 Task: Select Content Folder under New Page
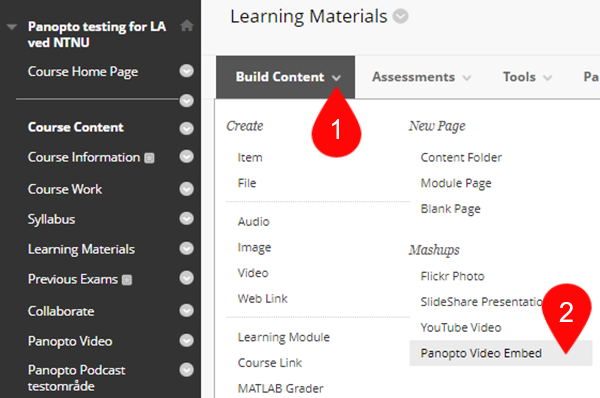click(x=461, y=157)
